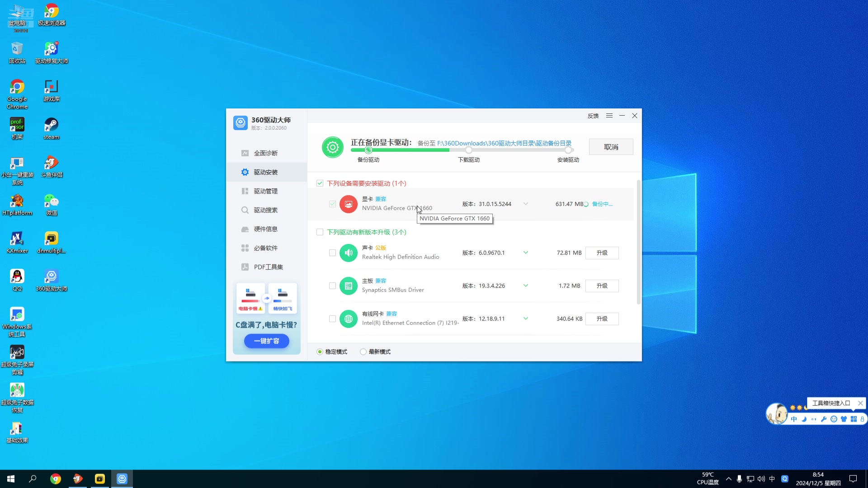The width and height of the screenshot is (868, 488).
Task: Check the 主板 Synaptics SMBus row checkbox
Action: click(x=332, y=286)
